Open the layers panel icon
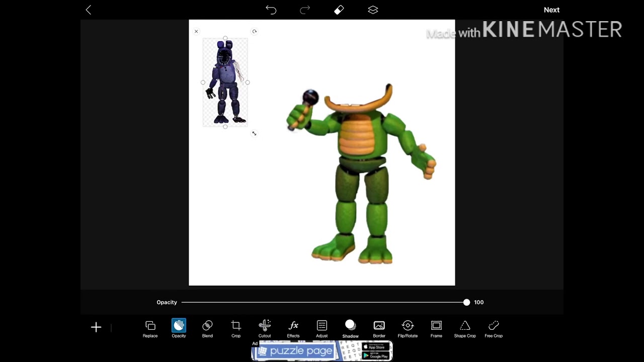644x362 pixels. pyautogui.click(x=373, y=10)
